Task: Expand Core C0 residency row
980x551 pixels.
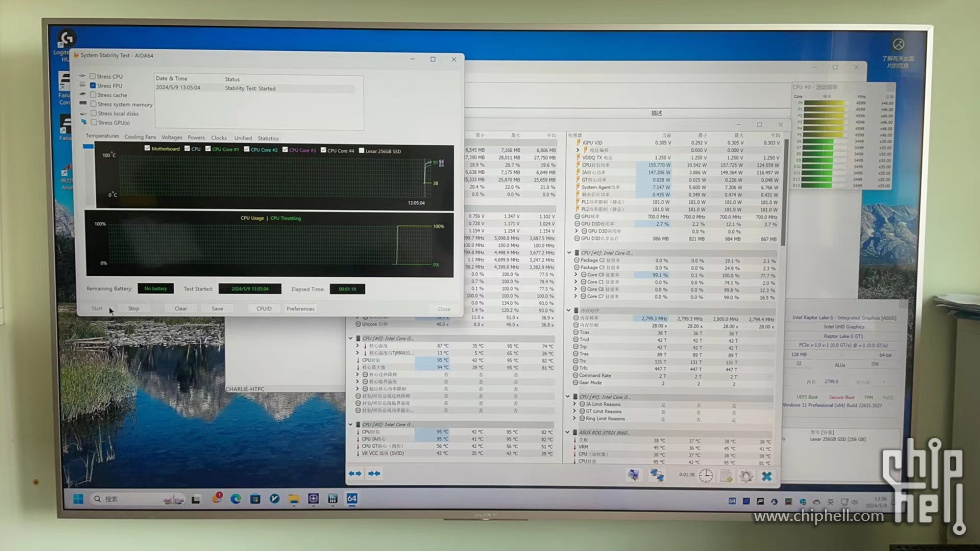Action: coord(576,274)
